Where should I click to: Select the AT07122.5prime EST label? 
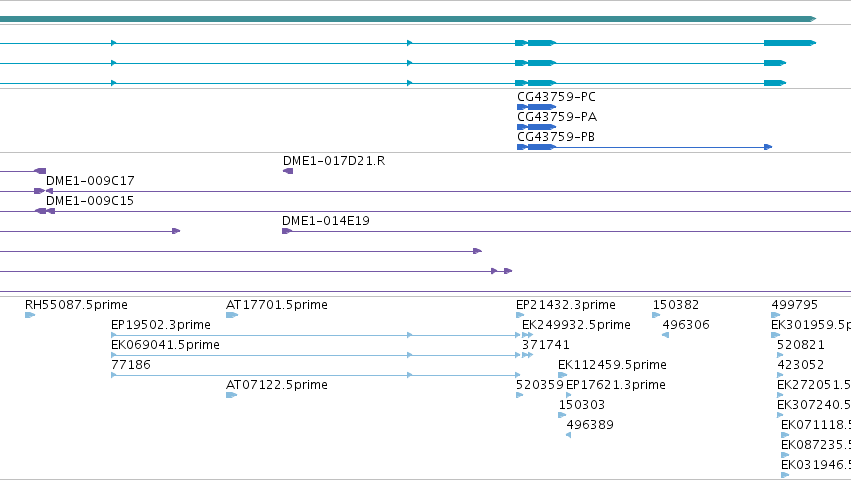tap(277, 385)
